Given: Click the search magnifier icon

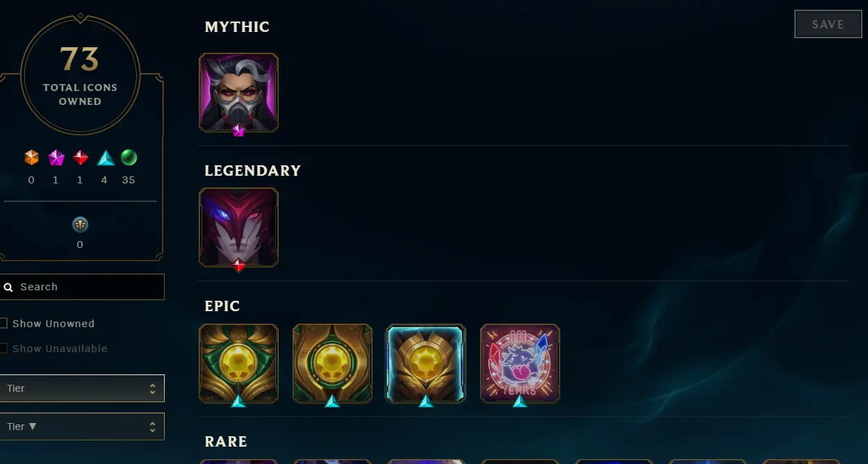Looking at the screenshot, I should [8, 287].
